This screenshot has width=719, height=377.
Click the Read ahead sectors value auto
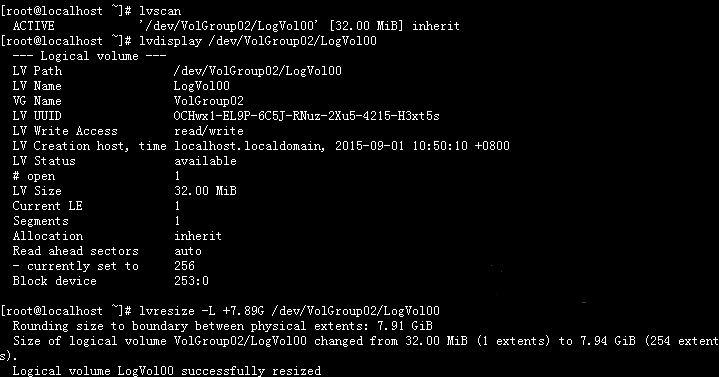(x=188, y=251)
